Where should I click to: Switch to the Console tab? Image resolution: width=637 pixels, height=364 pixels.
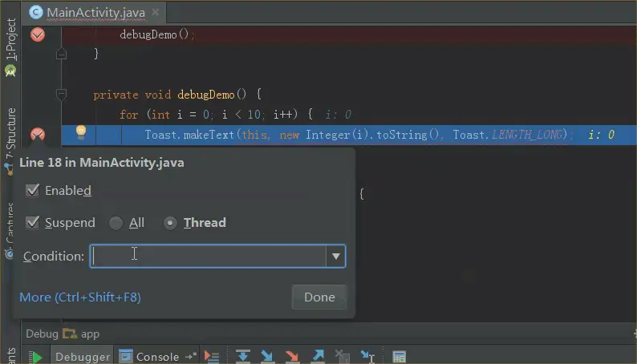point(157,356)
